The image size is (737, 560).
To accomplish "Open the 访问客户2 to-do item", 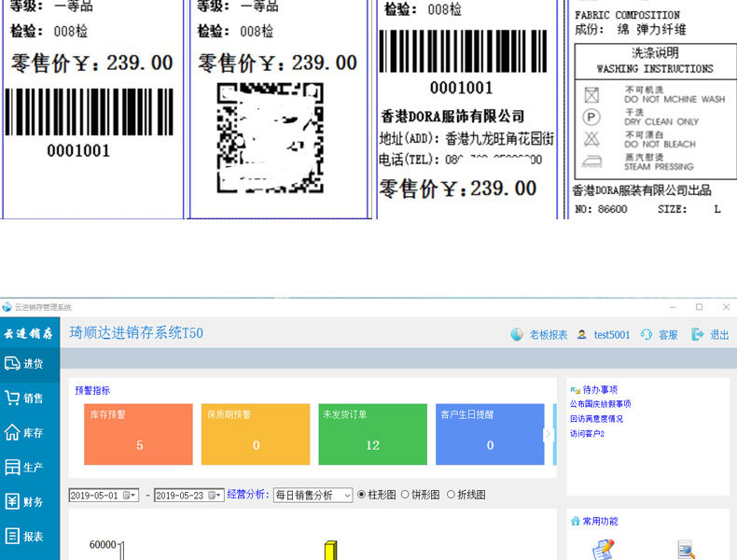I will click(587, 433).
